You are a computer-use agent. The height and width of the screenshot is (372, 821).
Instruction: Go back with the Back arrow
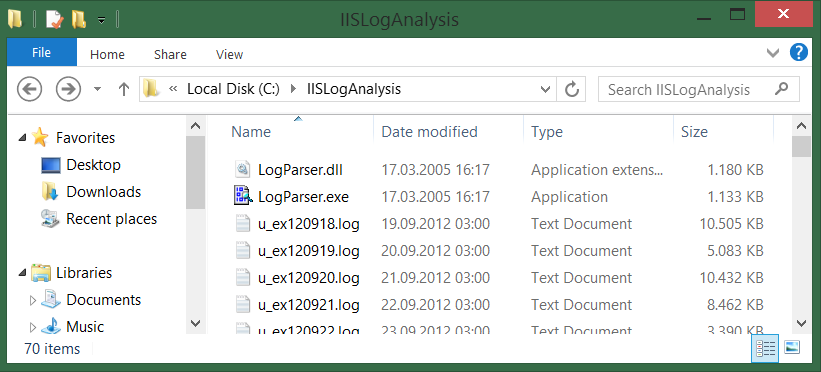coord(29,89)
